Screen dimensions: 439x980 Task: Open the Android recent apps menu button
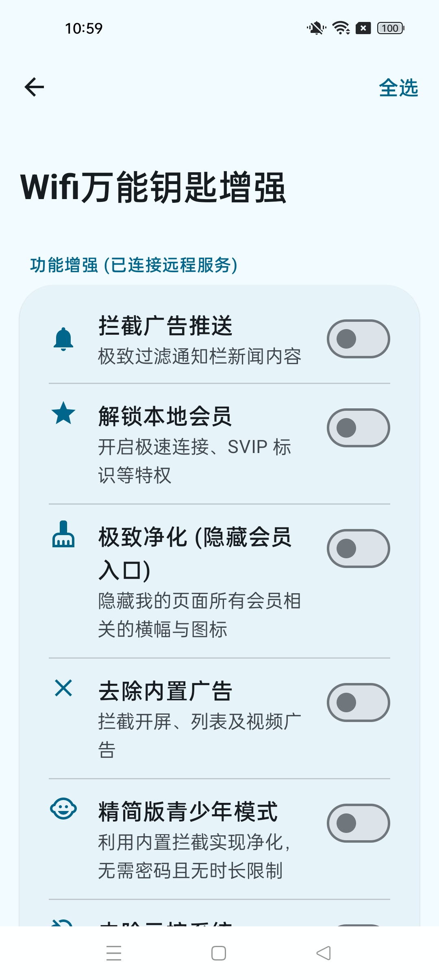(x=114, y=953)
